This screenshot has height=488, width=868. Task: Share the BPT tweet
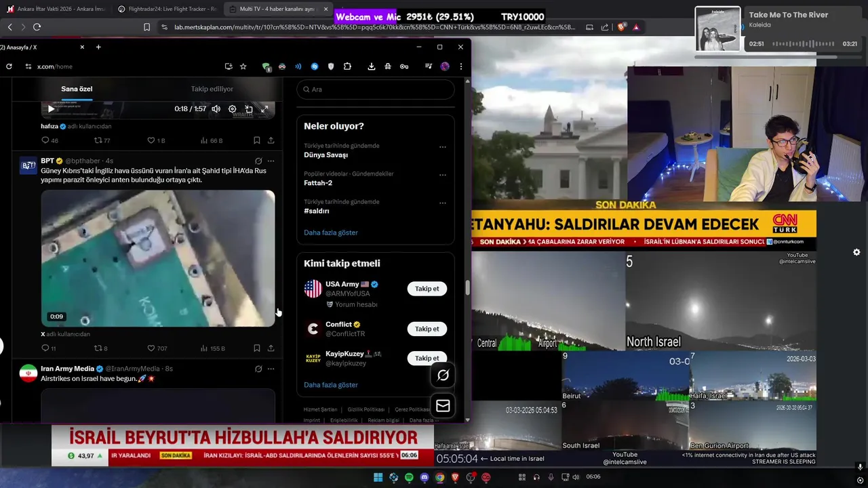pos(271,348)
